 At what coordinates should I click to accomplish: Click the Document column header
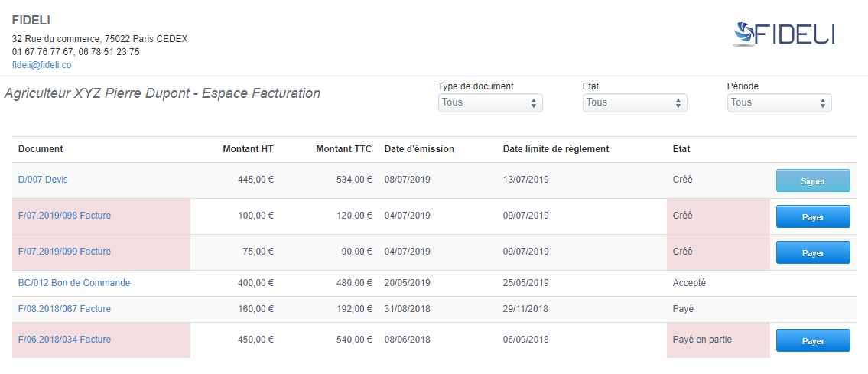pyautogui.click(x=41, y=149)
